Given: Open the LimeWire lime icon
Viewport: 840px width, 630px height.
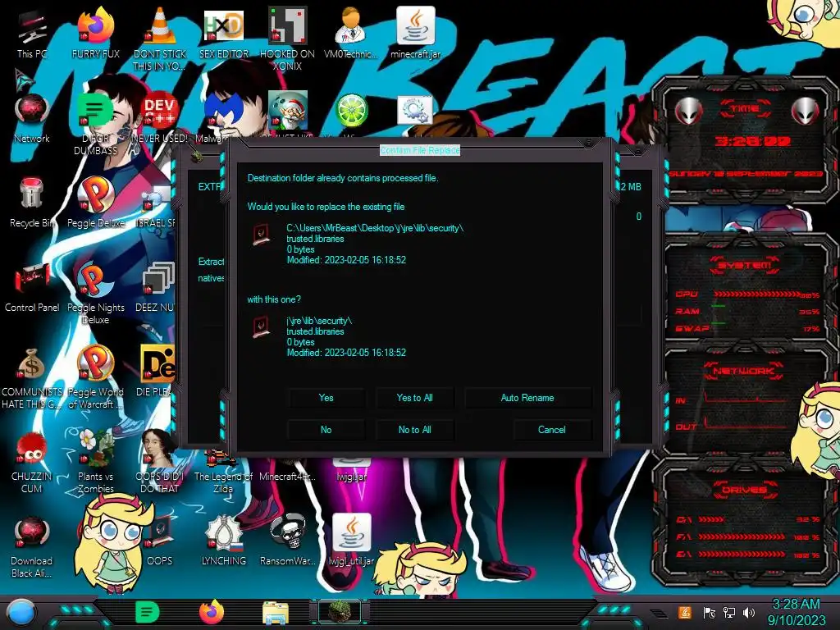Looking at the screenshot, I should tap(351, 112).
